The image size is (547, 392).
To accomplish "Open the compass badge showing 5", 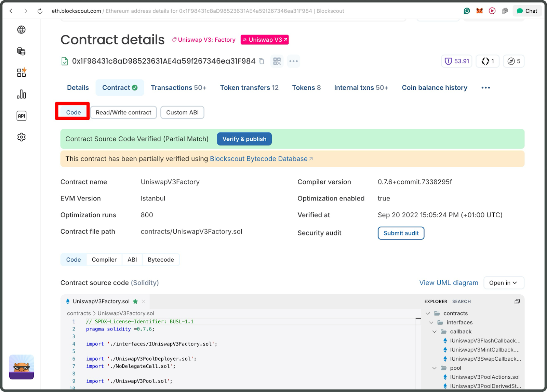I will [513, 61].
